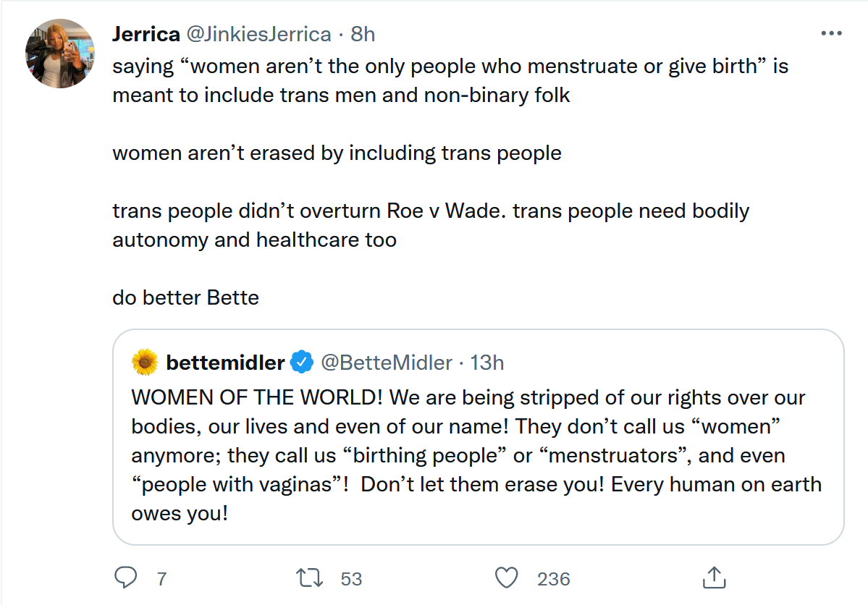Click the Jerrica display name
The width and height of the screenshot is (868, 605).
146,34
